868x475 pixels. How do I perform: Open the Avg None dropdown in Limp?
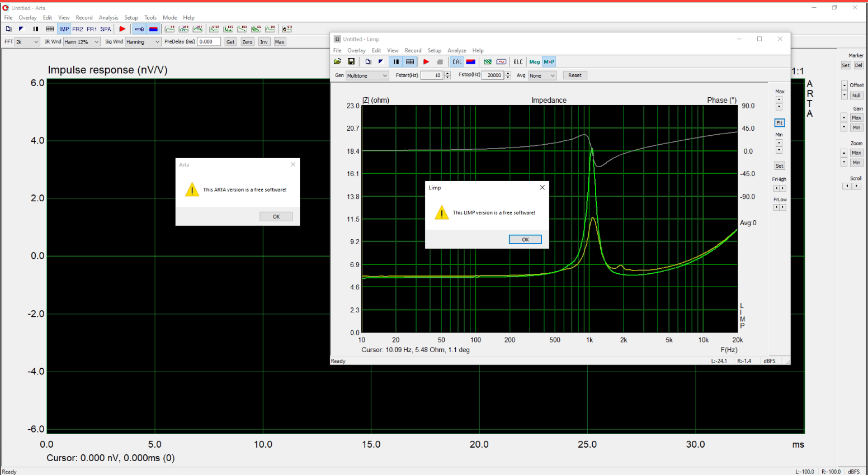542,75
